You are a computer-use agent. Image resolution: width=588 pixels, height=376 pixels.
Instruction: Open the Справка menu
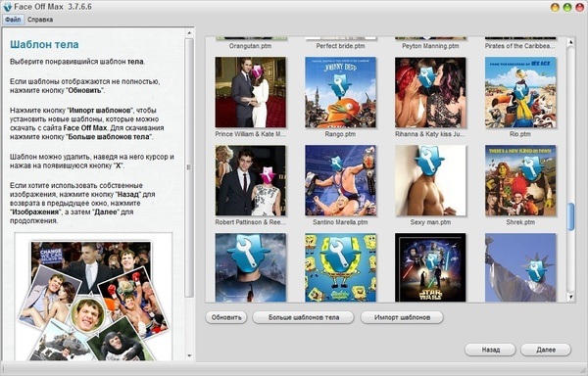pyautogui.click(x=40, y=20)
